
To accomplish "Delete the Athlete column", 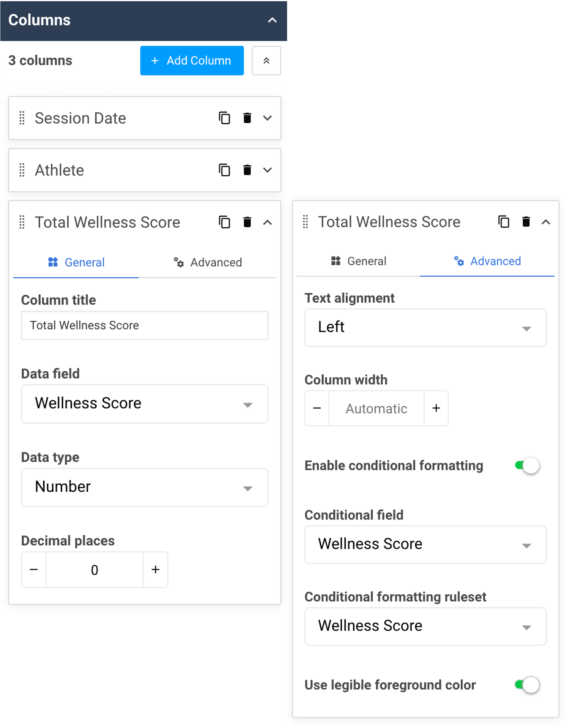I will 247,170.
